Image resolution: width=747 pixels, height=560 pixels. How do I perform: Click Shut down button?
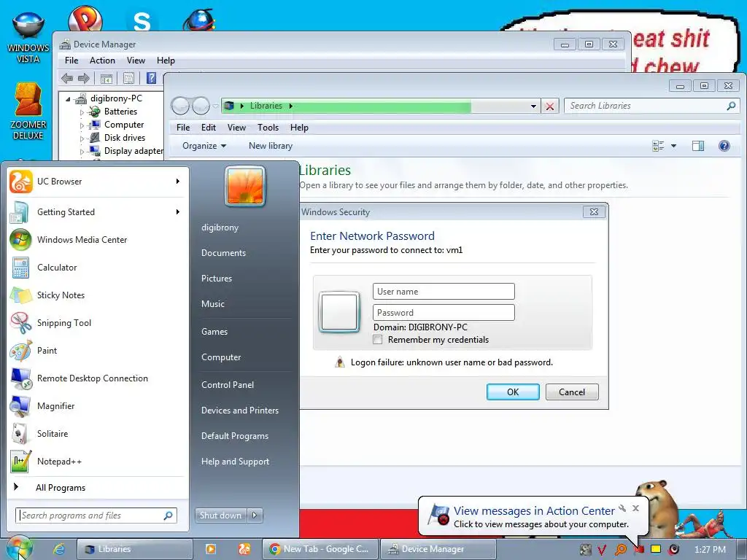pos(221,516)
